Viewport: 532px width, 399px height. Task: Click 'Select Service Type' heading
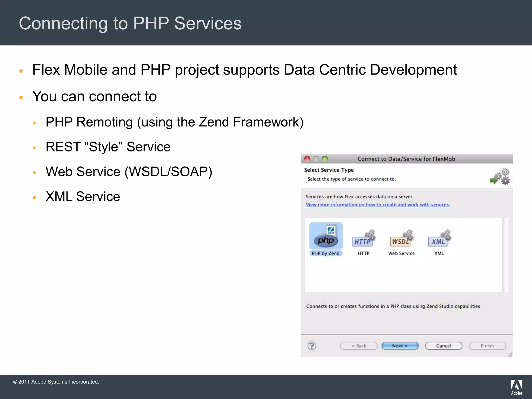point(329,170)
